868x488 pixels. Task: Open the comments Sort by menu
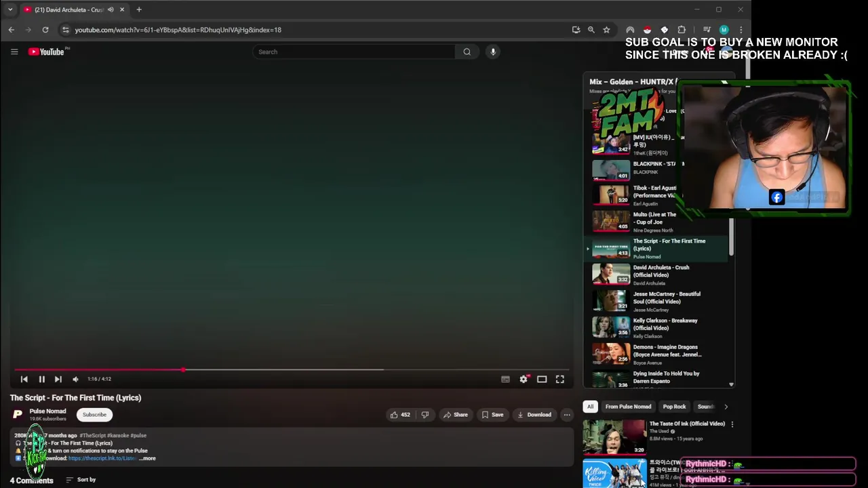click(x=81, y=480)
